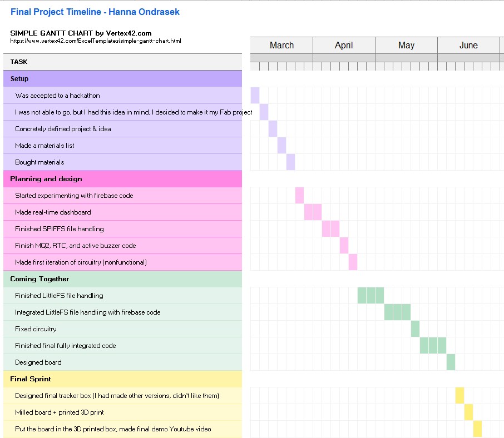
Task: Click the yellow bar for 'Milled board + printed 3D print'
Action: pos(468,412)
